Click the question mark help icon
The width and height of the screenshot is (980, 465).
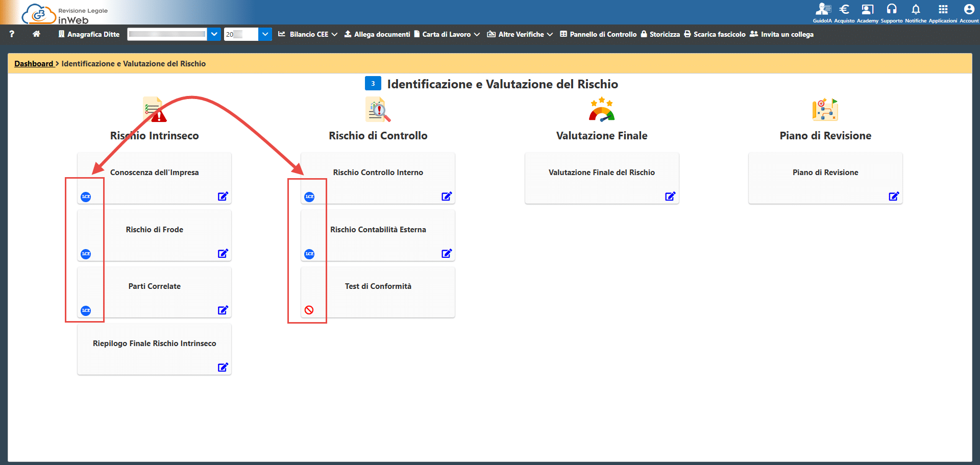pos(12,34)
